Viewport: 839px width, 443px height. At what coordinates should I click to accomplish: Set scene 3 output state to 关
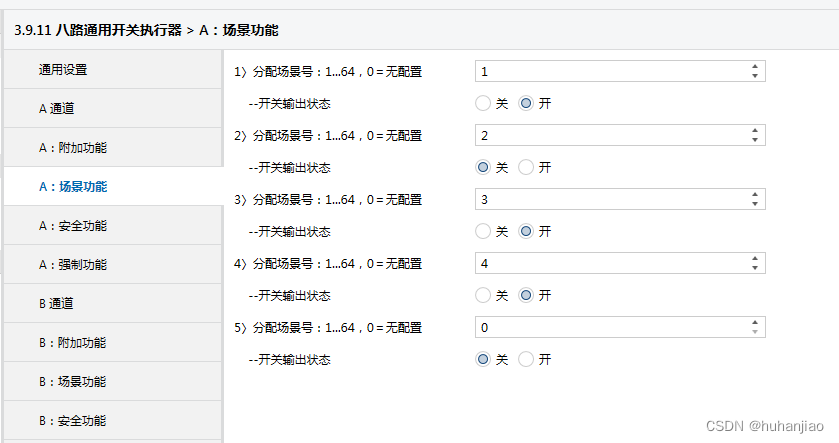(483, 231)
